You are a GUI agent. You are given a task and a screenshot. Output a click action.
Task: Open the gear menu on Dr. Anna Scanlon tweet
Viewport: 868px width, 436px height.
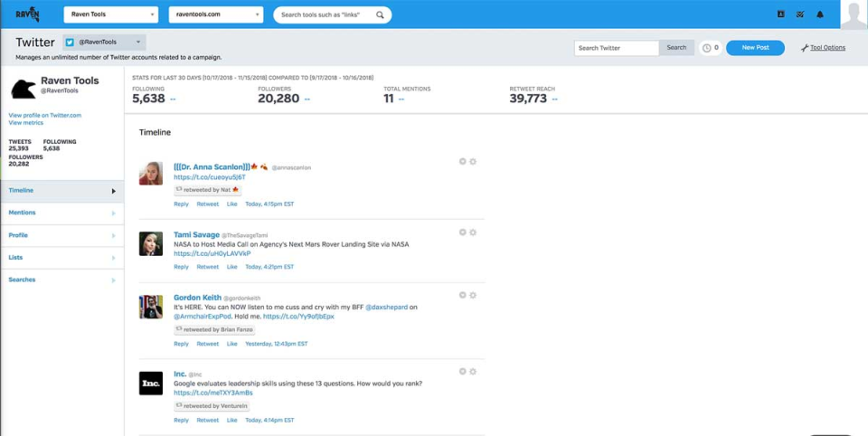tap(473, 161)
